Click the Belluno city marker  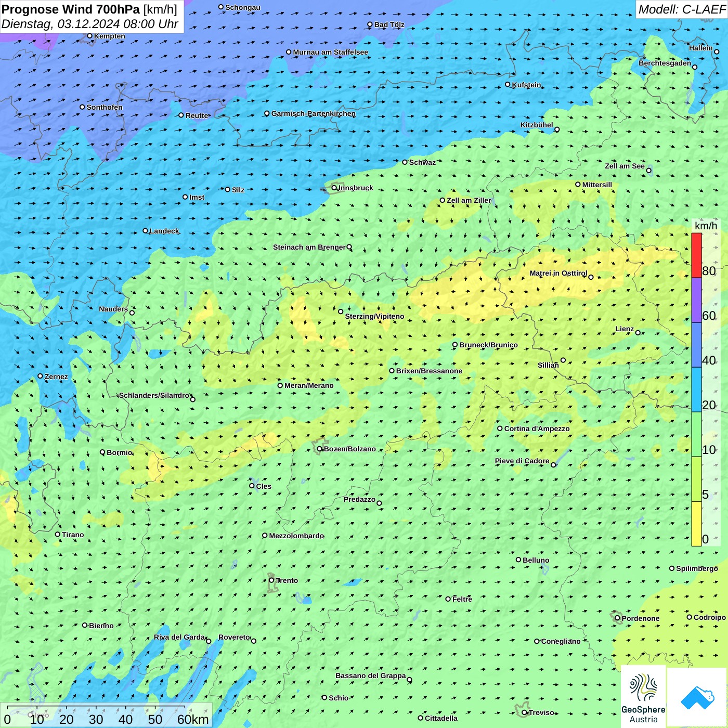click(518, 560)
